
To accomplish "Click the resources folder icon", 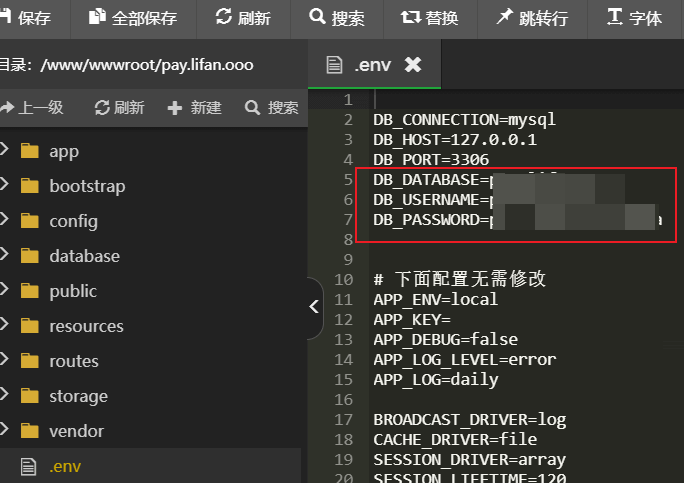I will tap(30, 325).
